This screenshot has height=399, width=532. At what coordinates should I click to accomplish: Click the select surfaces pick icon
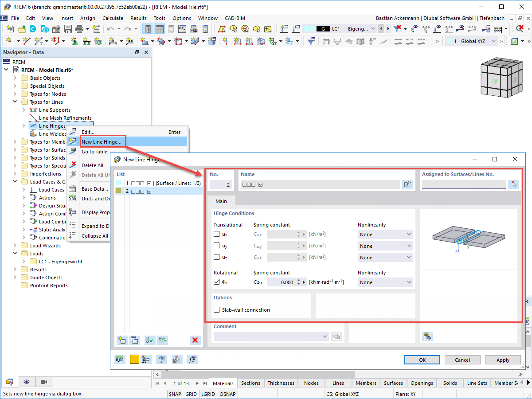point(513,184)
